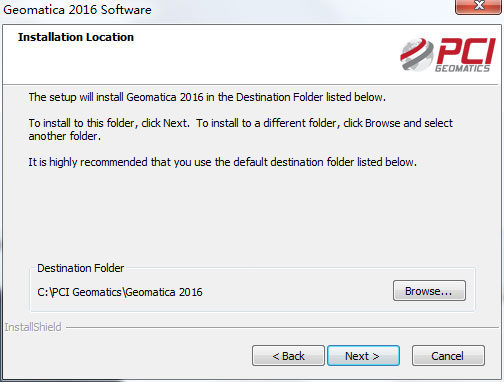
Task: Click the sentence starting 'The setup will install'
Action: pos(207,97)
